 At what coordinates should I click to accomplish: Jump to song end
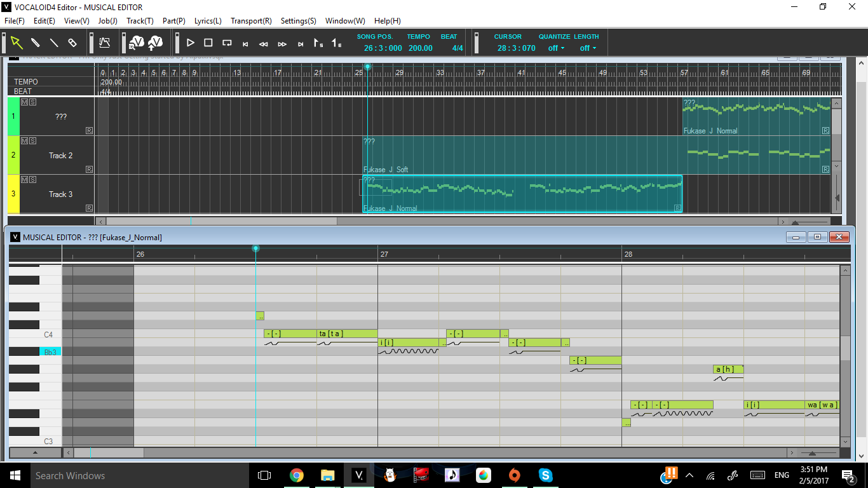pos(301,44)
